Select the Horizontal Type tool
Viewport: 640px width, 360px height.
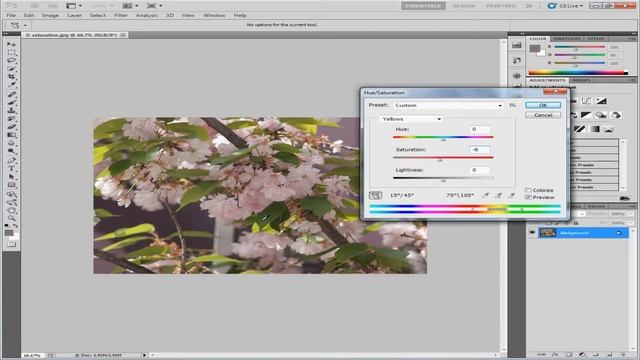click(x=11, y=168)
